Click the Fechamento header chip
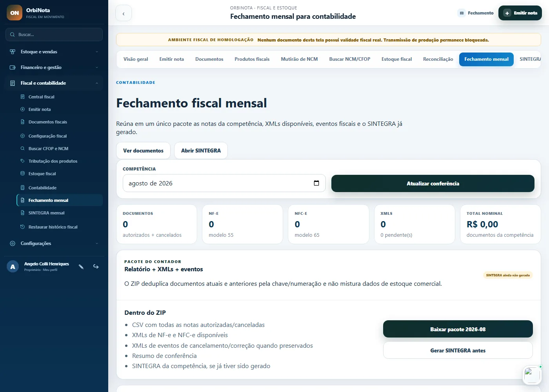The width and height of the screenshot is (549, 392). [x=476, y=13]
